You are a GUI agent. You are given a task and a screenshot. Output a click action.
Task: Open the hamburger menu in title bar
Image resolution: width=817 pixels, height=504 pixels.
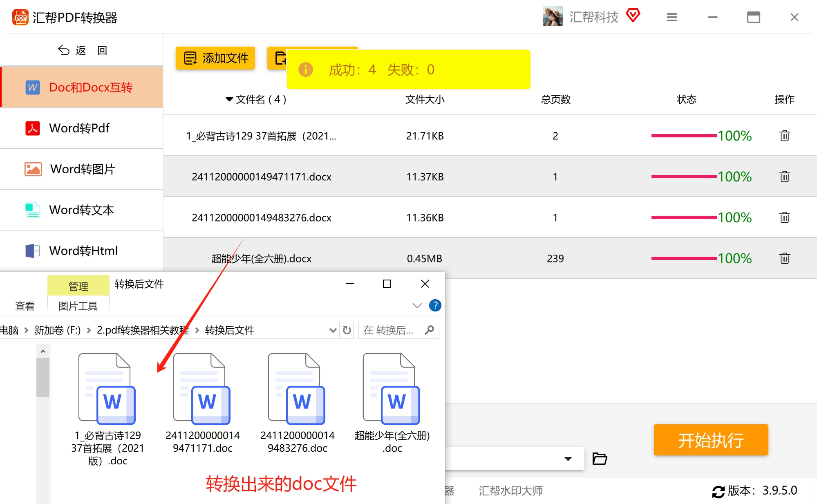(672, 17)
